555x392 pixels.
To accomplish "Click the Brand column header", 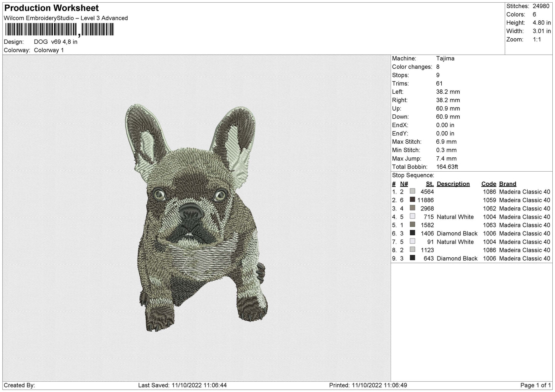I will [508, 184].
